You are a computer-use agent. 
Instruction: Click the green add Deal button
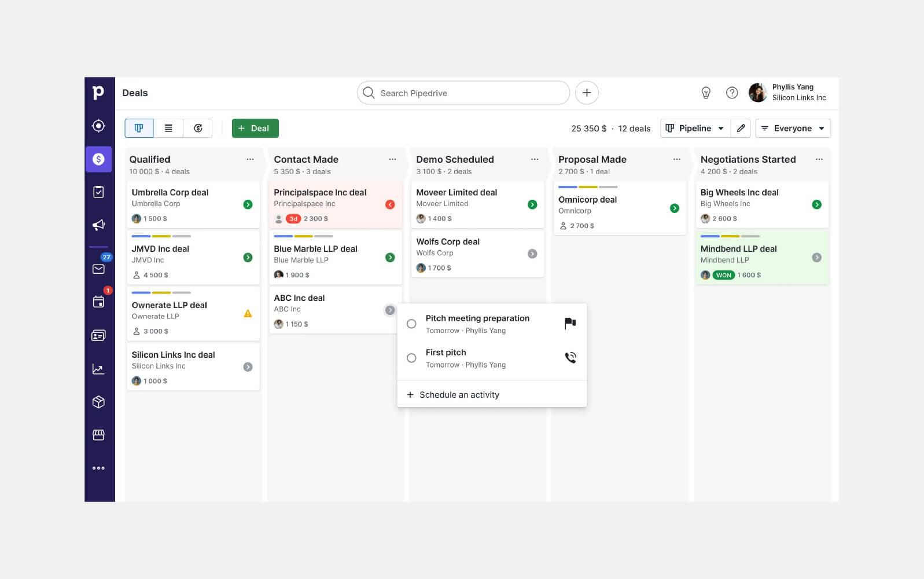point(255,128)
